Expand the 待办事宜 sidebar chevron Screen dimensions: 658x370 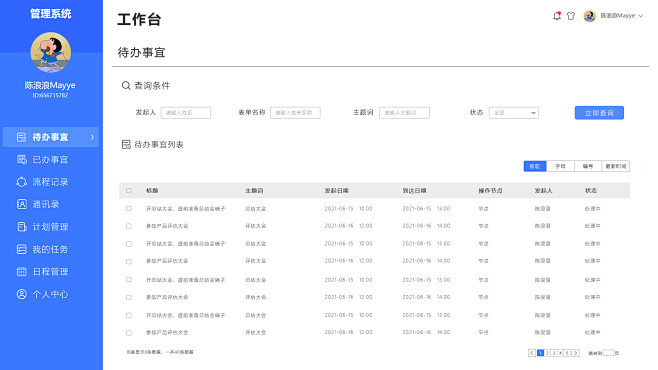92,137
